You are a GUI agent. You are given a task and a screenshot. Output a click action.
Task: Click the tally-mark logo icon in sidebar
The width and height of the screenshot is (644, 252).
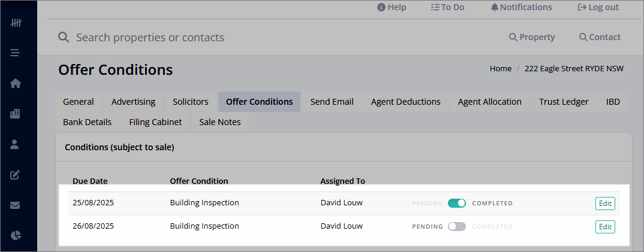16,23
